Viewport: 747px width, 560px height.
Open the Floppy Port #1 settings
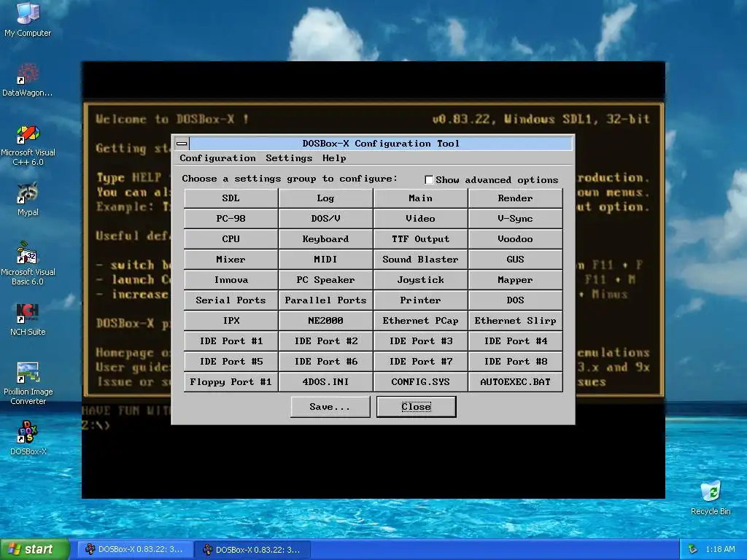[231, 382]
